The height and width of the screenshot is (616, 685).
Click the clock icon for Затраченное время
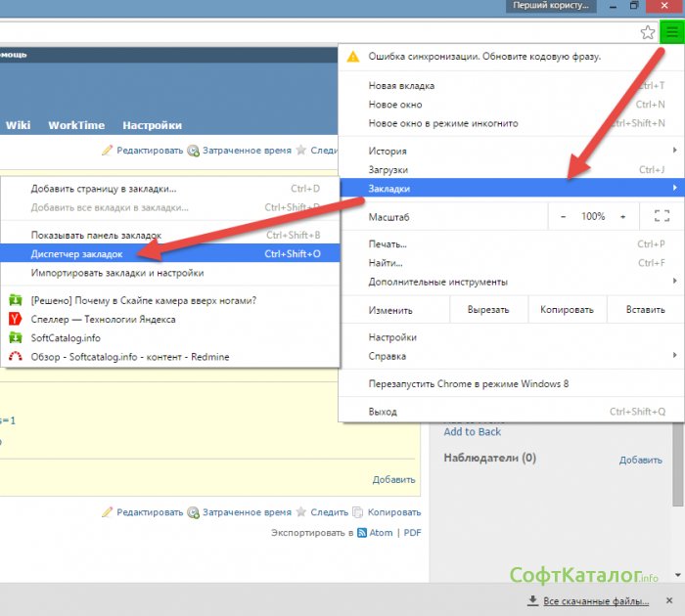[x=193, y=152]
